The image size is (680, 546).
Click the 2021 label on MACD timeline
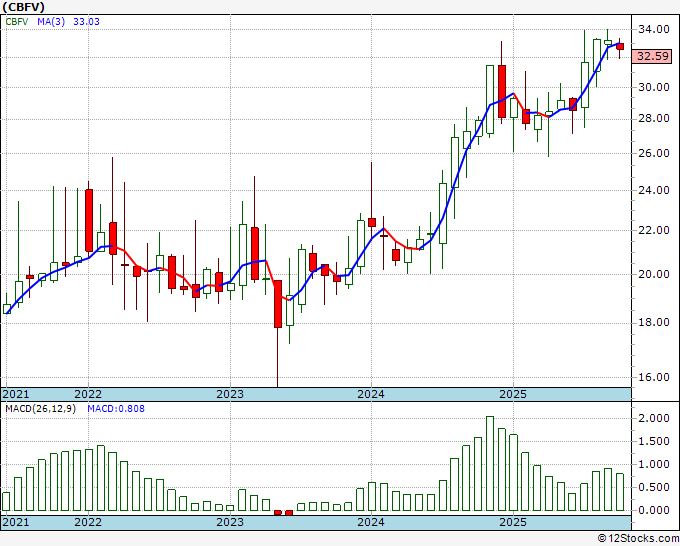coord(17,522)
